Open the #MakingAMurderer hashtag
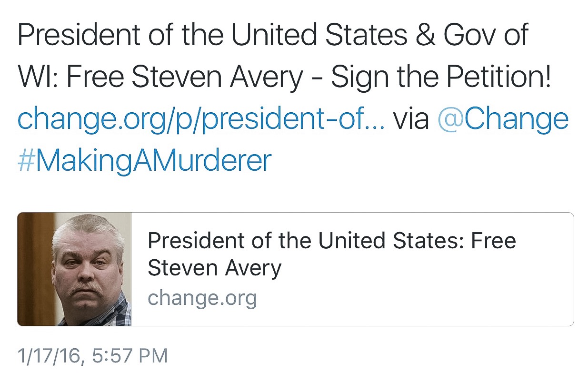This screenshot has width=588, height=381. pos(144,160)
